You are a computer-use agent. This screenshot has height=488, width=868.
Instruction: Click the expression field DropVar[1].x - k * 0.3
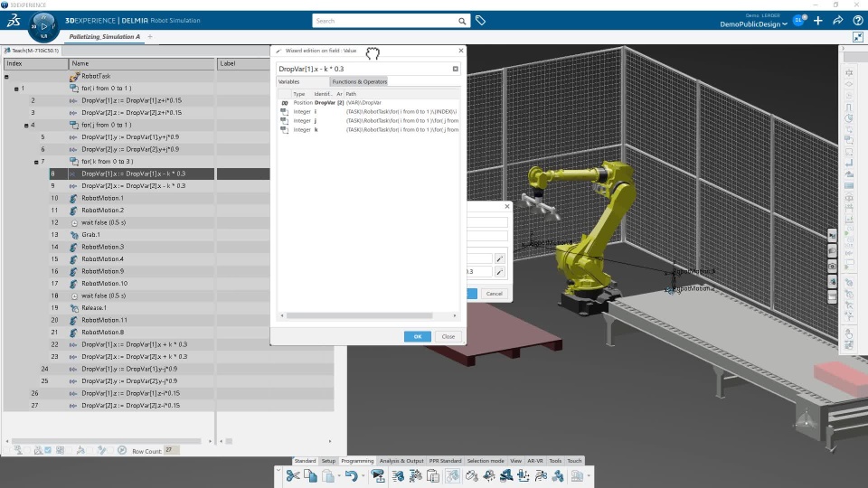coord(363,69)
